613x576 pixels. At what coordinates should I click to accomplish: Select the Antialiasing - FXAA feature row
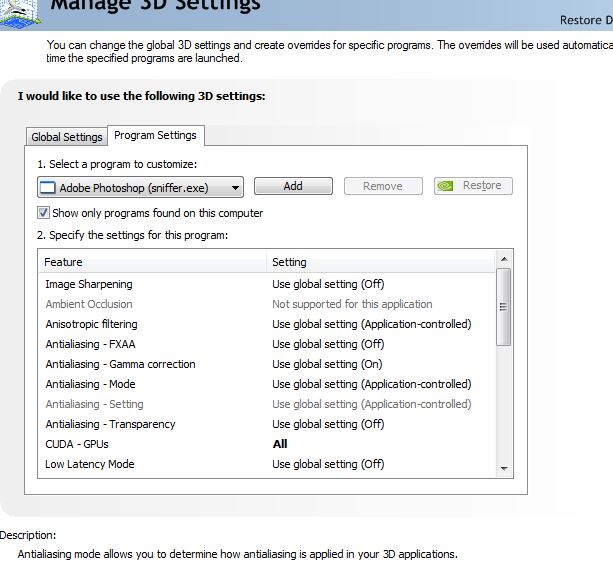tap(267, 344)
